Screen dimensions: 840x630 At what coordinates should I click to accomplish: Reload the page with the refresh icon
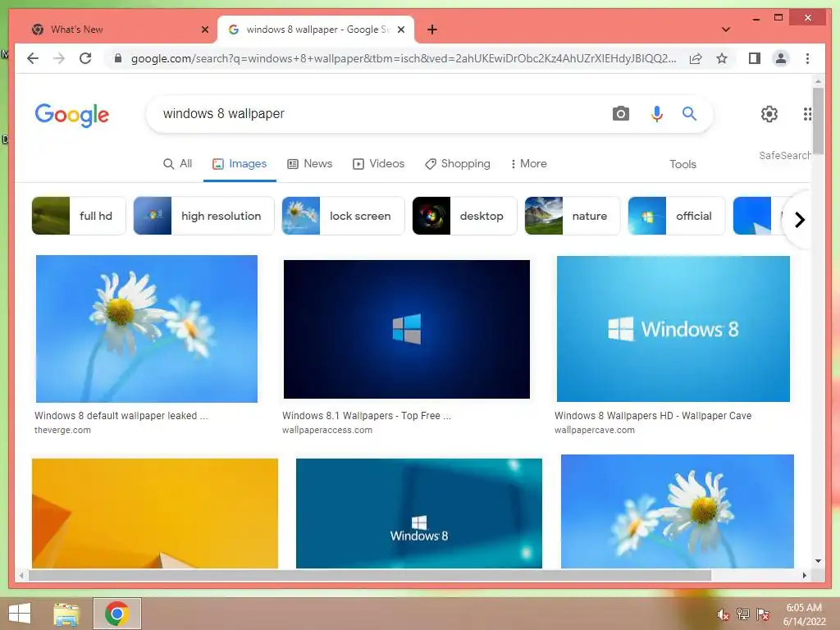(85, 58)
